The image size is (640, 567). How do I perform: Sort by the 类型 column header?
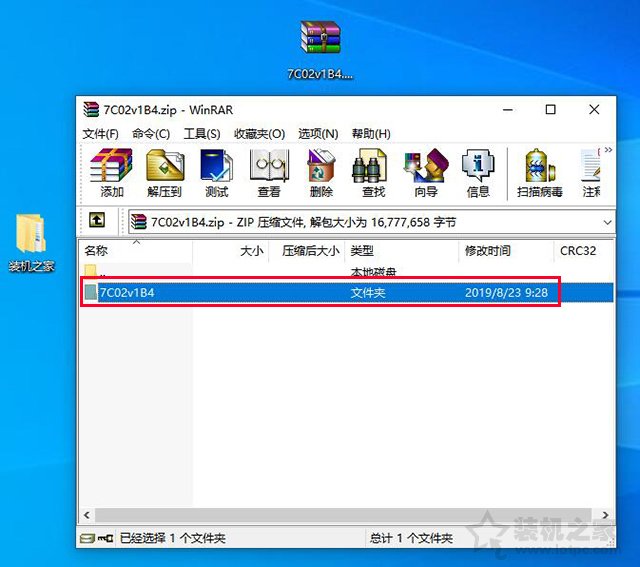(402, 251)
